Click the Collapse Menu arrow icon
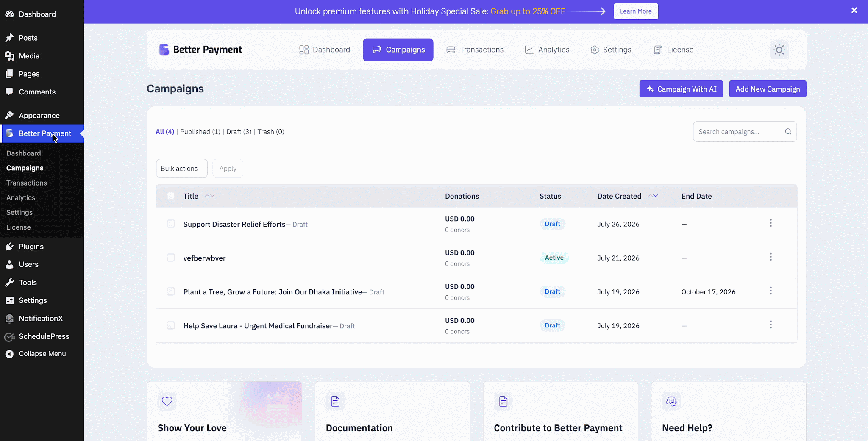Image resolution: width=868 pixels, height=441 pixels. coord(9,354)
